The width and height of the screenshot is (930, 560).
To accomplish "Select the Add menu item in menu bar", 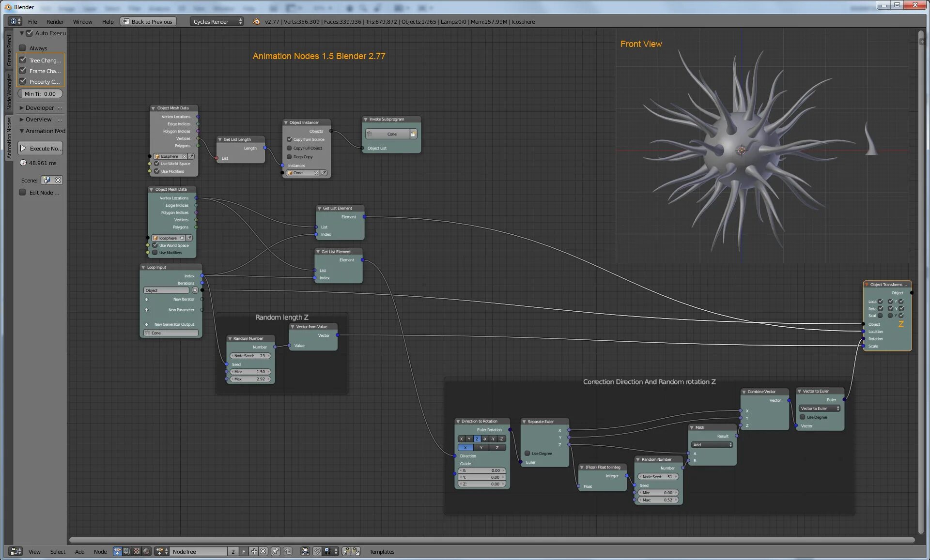I will point(79,551).
